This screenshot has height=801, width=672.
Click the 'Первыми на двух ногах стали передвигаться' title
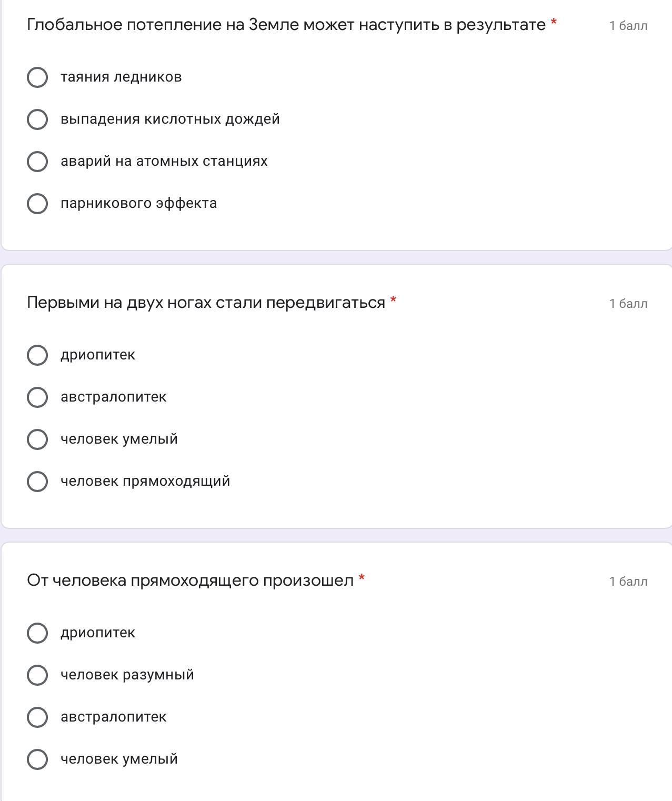206,303
